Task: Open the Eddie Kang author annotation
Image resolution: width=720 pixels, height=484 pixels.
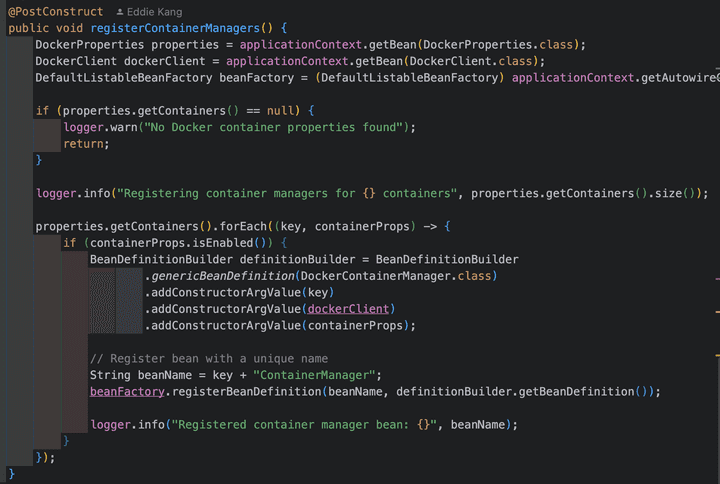Action: (154, 11)
